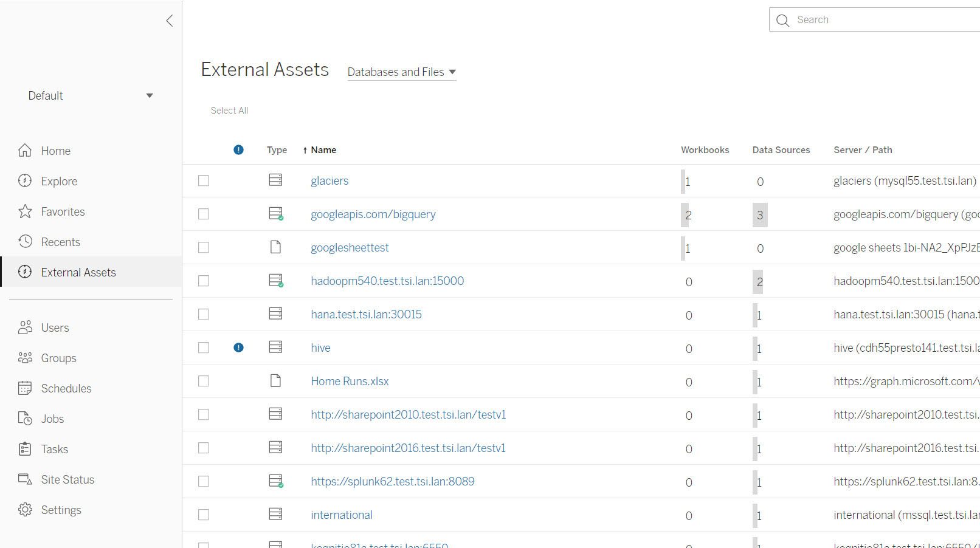
Task: Click the Schedules calendar icon
Action: (x=25, y=388)
